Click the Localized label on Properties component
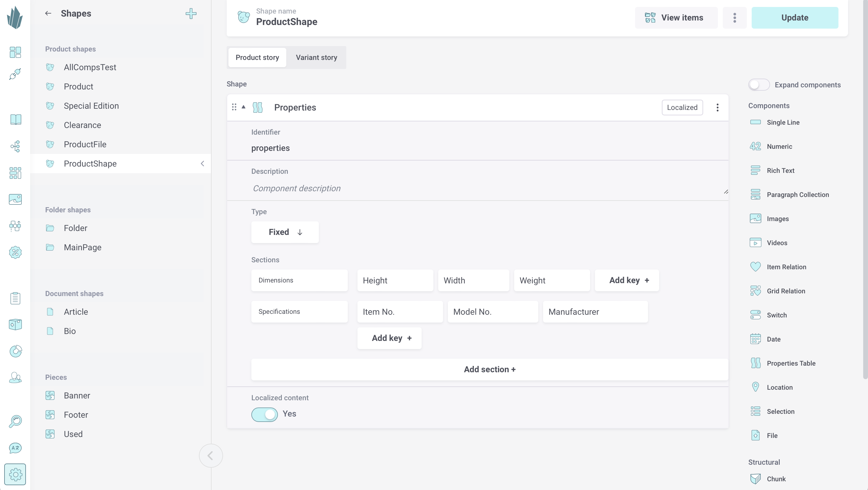This screenshot has width=868, height=490. (682, 107)
